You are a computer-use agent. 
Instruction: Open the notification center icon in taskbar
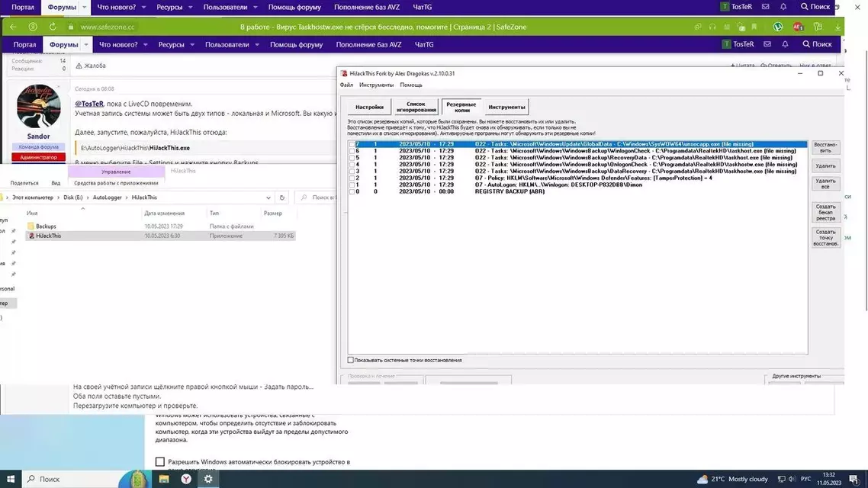854,479
